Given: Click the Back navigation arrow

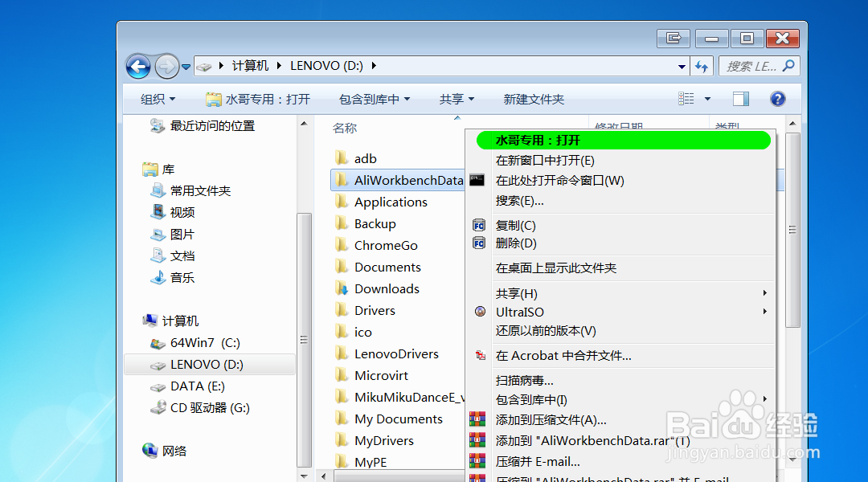Looking at the screenshot, I should [x=138, y=67].
